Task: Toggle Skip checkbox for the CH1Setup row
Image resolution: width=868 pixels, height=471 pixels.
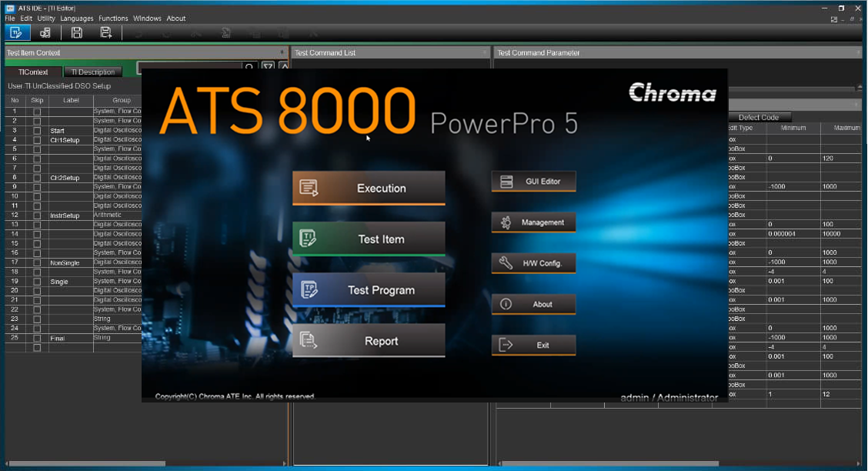Action: 37,140
